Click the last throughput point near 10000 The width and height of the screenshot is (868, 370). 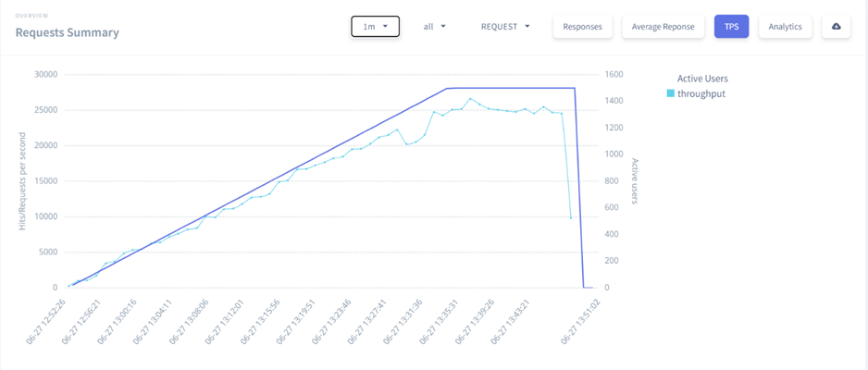point(571,218)
